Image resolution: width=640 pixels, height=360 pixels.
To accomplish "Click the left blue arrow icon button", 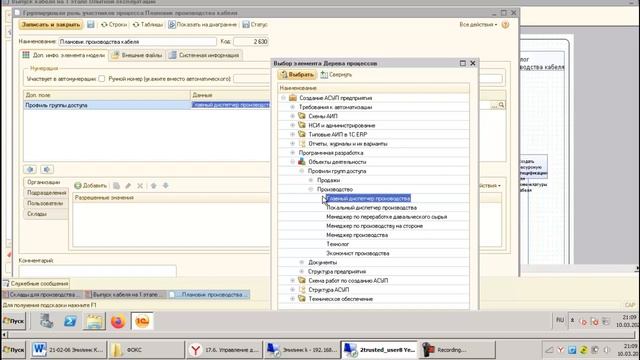I will [x=30, y=169].
